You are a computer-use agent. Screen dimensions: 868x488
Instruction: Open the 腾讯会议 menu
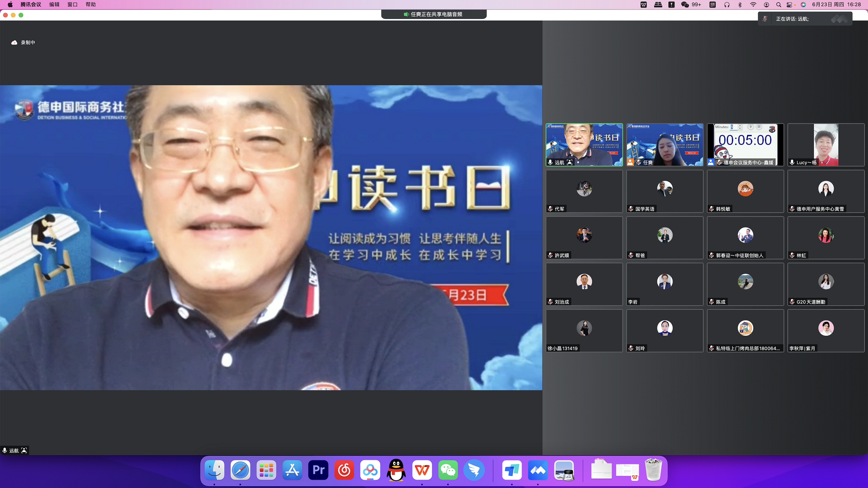click(x=31, y=4)
